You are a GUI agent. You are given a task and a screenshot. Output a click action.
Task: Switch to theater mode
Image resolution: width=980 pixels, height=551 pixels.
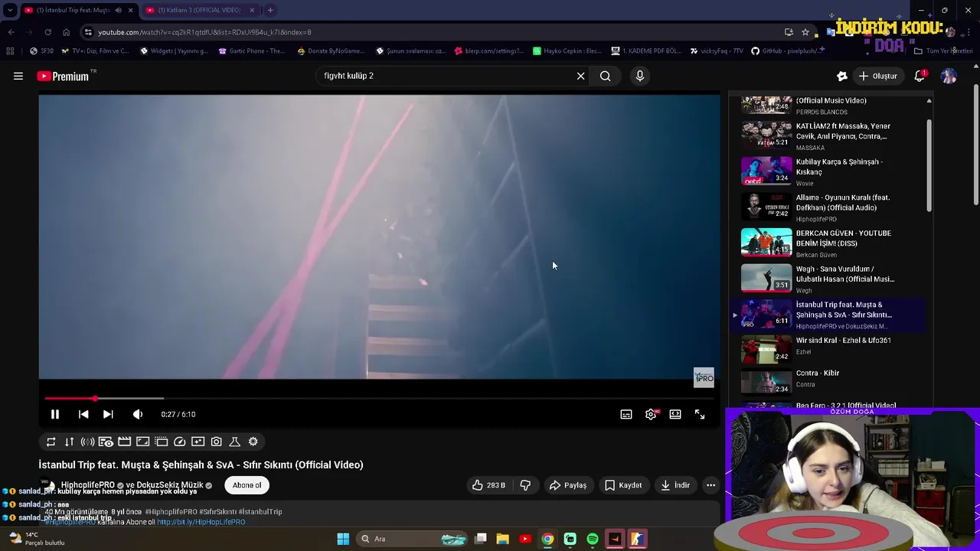pyautogui.click(x=675, y=414)
